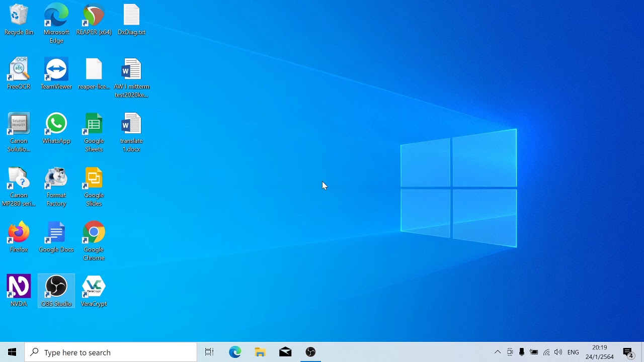Open the Wi-Fi network flyout
This screenshot has height=362, width=644.
pos(546,352)
